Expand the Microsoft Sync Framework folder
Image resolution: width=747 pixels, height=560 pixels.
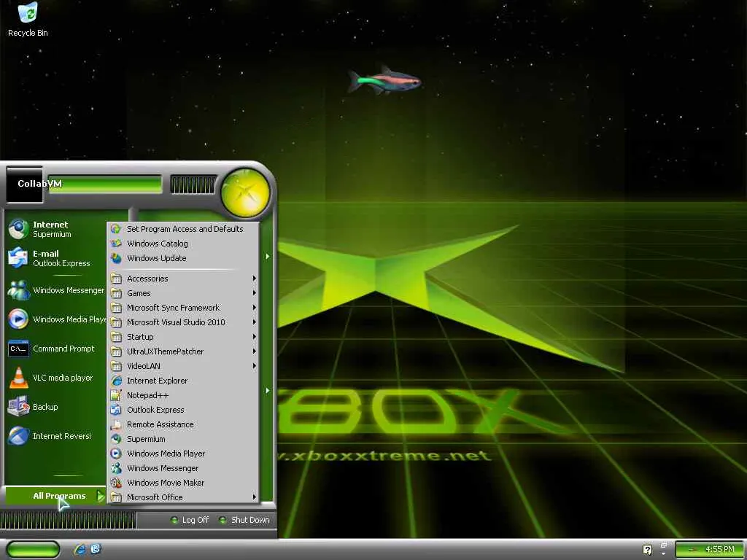click(x=183, y=308)
